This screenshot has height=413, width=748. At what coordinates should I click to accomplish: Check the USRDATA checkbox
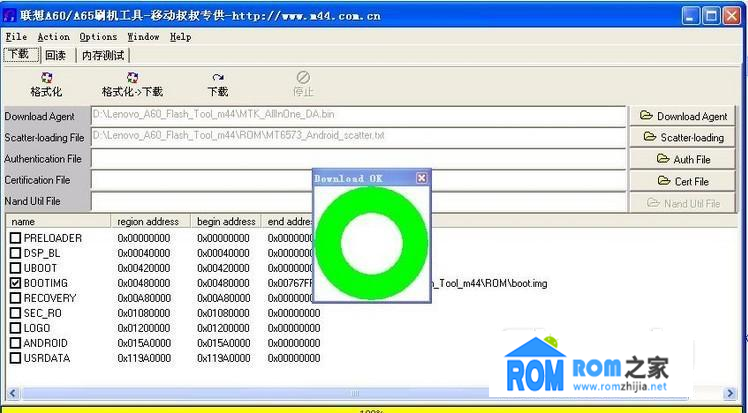[16, 358]
